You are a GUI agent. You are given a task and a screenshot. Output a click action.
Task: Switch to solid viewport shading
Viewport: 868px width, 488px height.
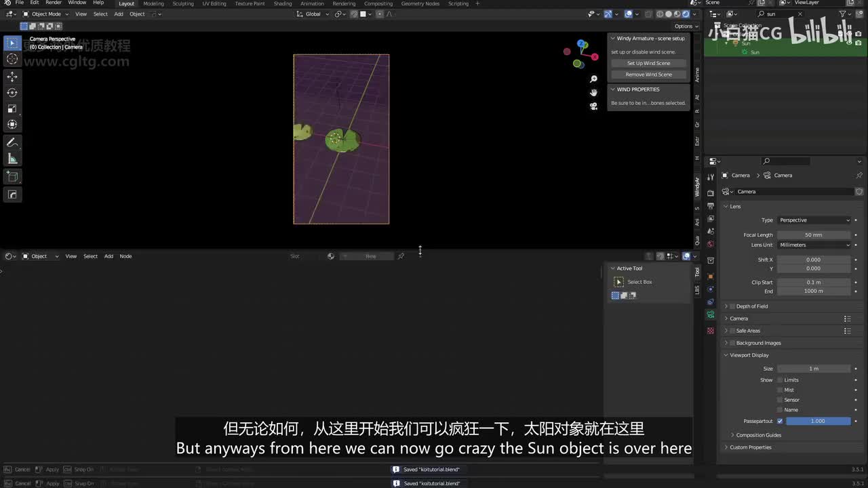(669, 14)
